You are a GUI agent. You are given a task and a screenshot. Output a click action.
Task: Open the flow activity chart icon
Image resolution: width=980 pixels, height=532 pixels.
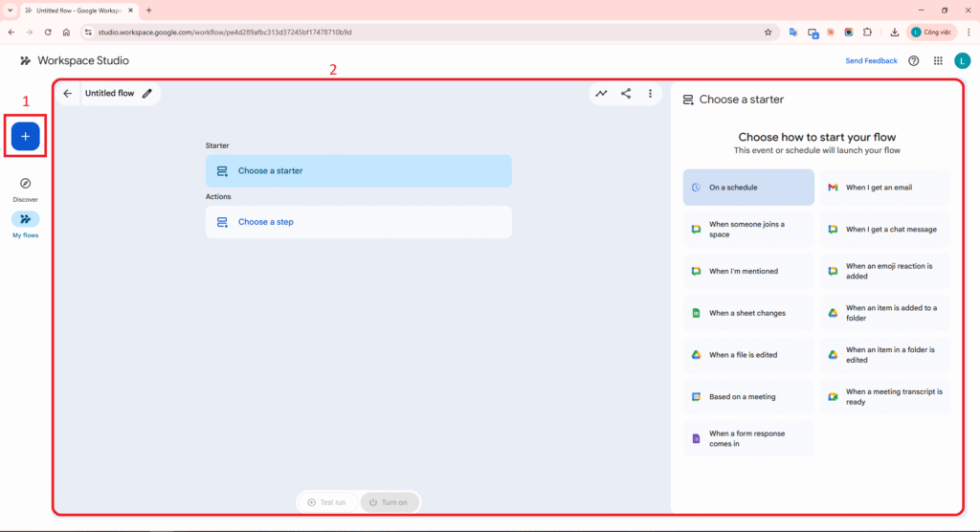coord(601,94)
